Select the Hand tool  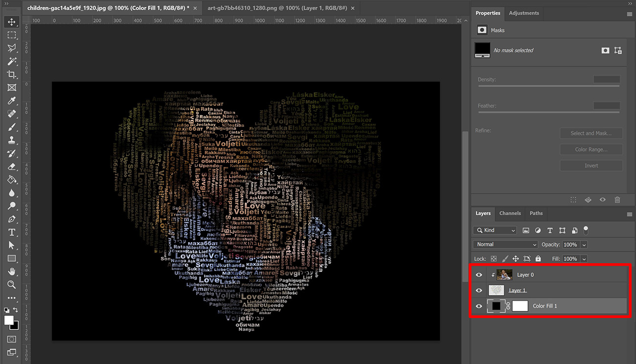[x=12, y=272]
